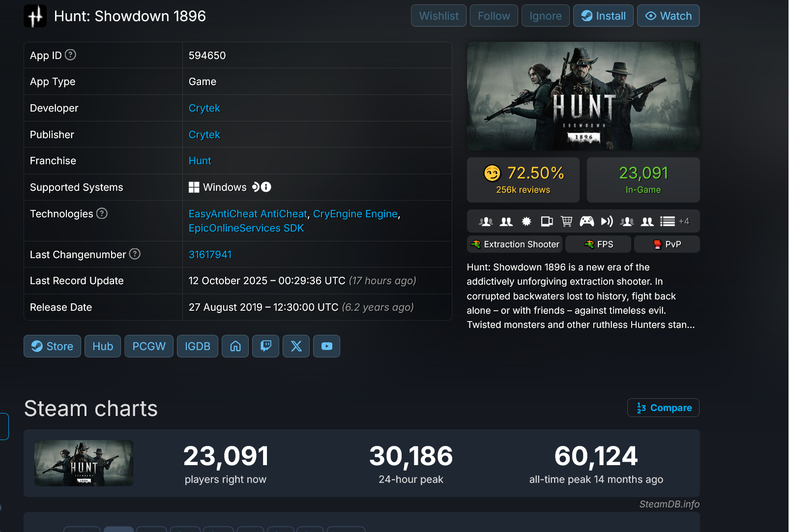This screenshot has width=789, height=532.
Task: Click the Windows logo in Supported Systems
Action: (x=194, y=187)
